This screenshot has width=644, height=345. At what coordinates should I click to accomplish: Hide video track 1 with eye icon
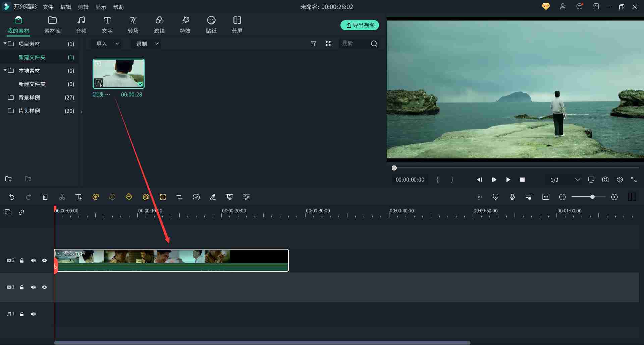[x=44, y=287]
